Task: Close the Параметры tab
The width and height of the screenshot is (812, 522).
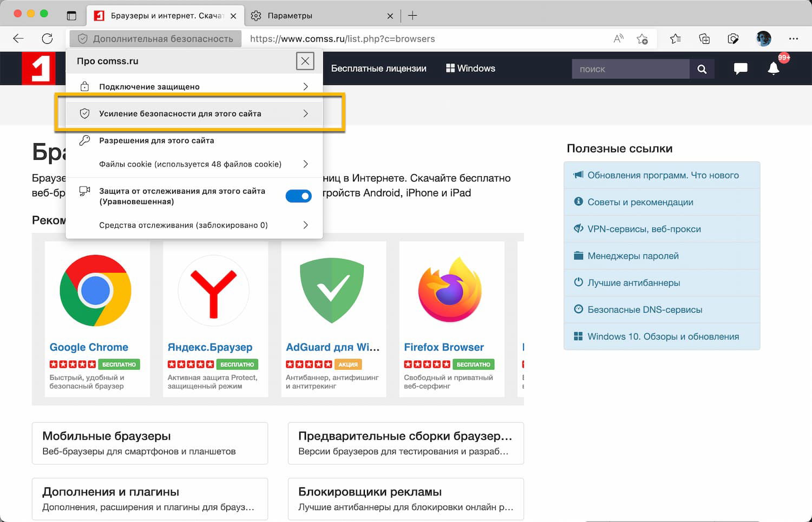Action: [x=390, y=16]
